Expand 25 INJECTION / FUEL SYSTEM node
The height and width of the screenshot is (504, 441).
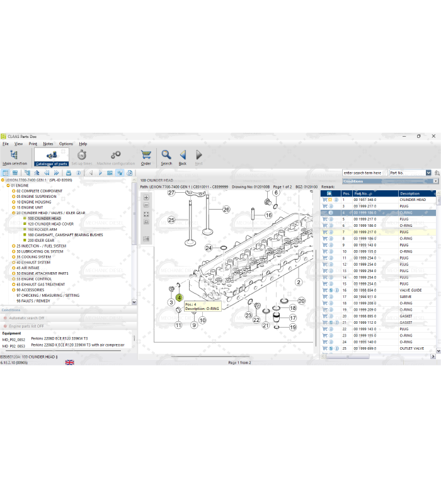pyautogui.click(x=13, y=246)
